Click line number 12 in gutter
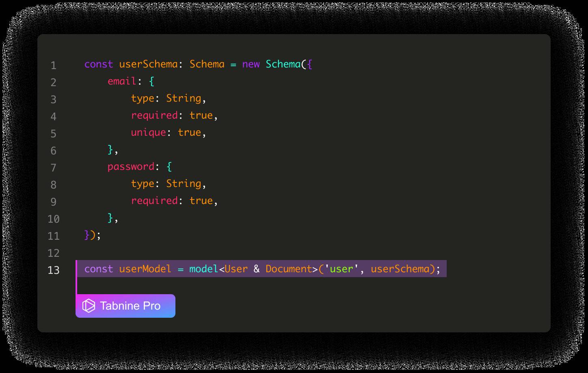 (54, 253)
